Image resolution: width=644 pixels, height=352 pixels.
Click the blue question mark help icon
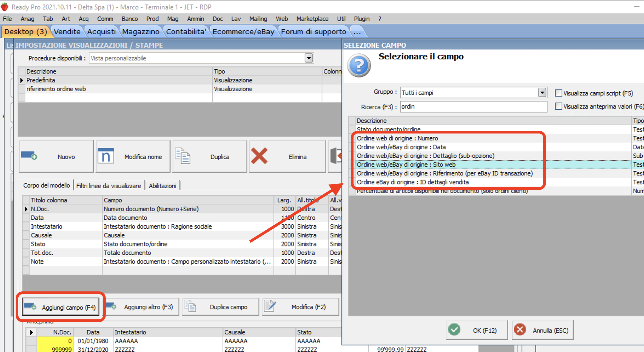(359, 66)
